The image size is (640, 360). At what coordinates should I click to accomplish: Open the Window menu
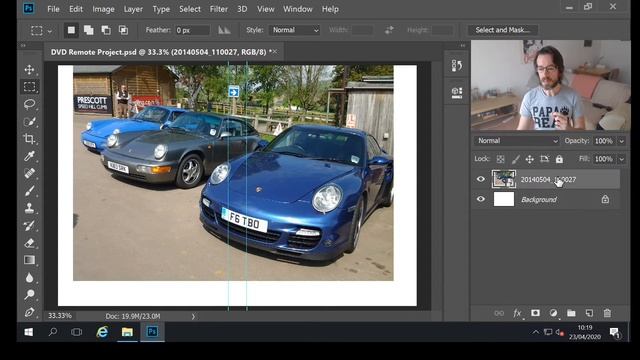[x=298, y=9]
